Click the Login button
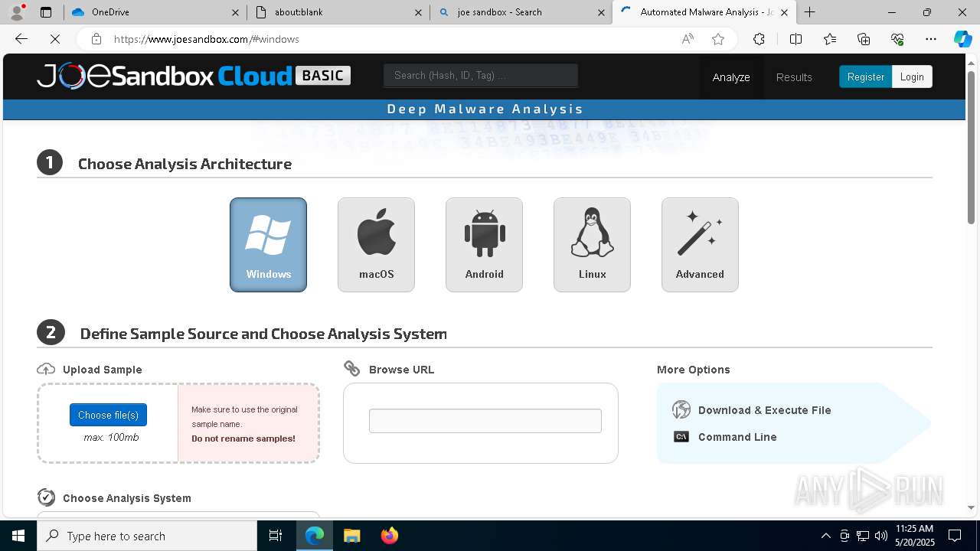Viewport: 980px width, 551px height. [x=912, y=77]
